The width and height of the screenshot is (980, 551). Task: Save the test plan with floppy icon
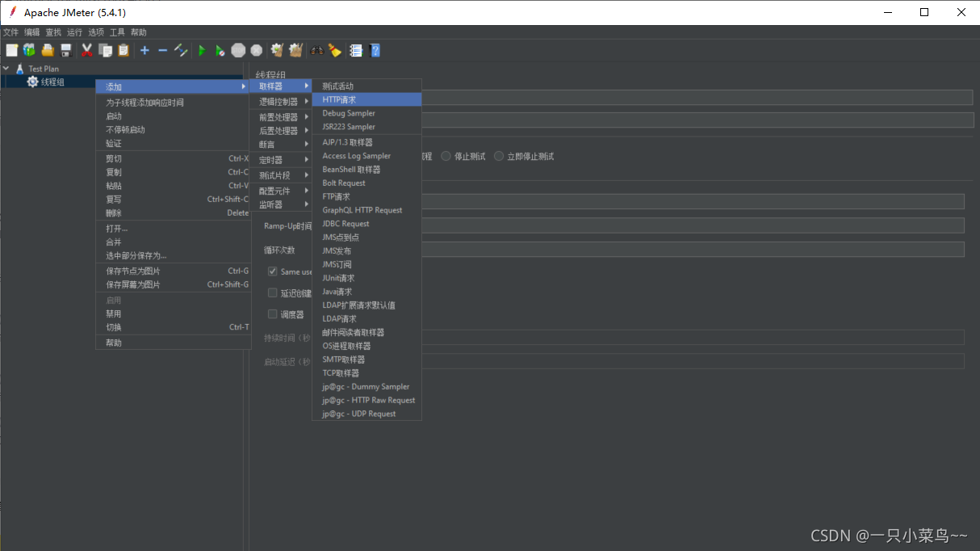[x=66, y=50]
